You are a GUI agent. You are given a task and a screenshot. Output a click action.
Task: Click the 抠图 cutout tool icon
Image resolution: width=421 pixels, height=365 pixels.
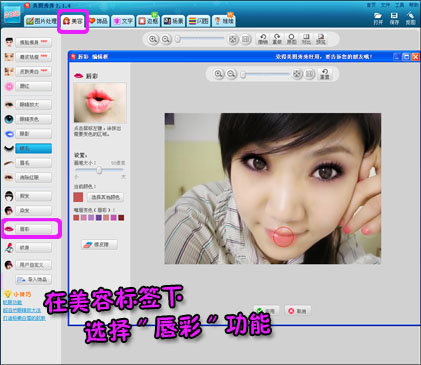(x=410, y=18)
